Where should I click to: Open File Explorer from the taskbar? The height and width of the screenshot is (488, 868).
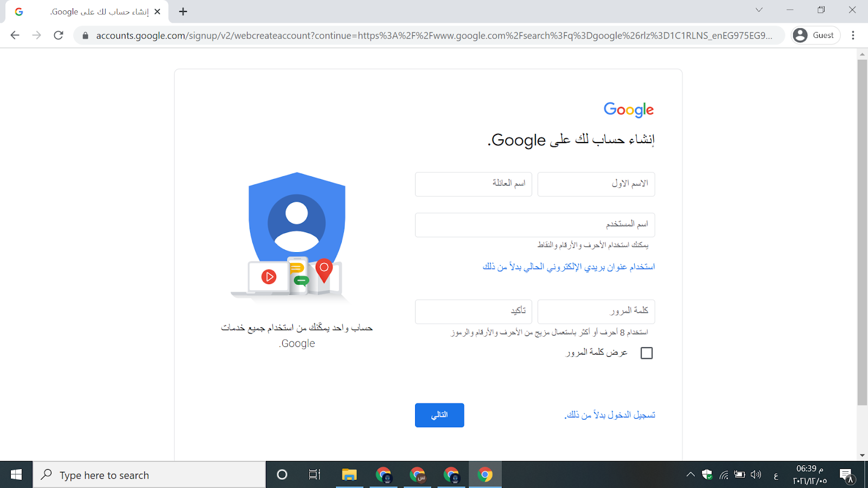click(x=349, y=475)
